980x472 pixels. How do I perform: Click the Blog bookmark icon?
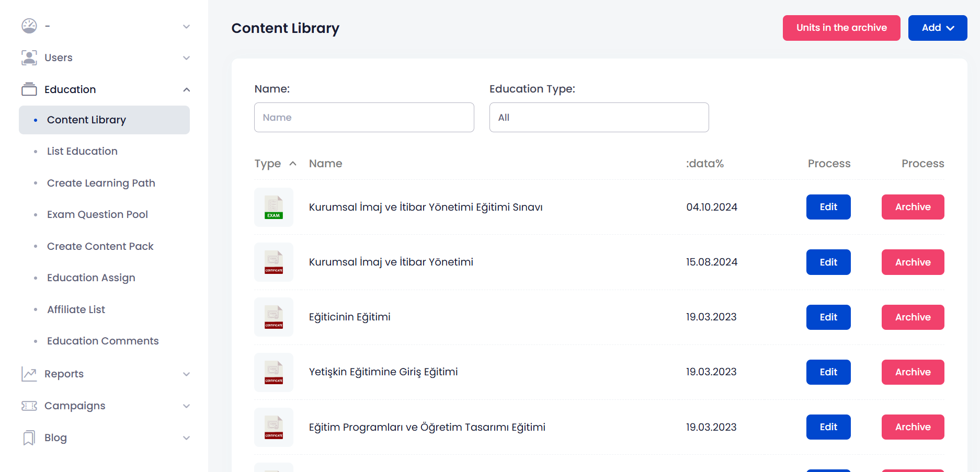click(x=29, y=438)
